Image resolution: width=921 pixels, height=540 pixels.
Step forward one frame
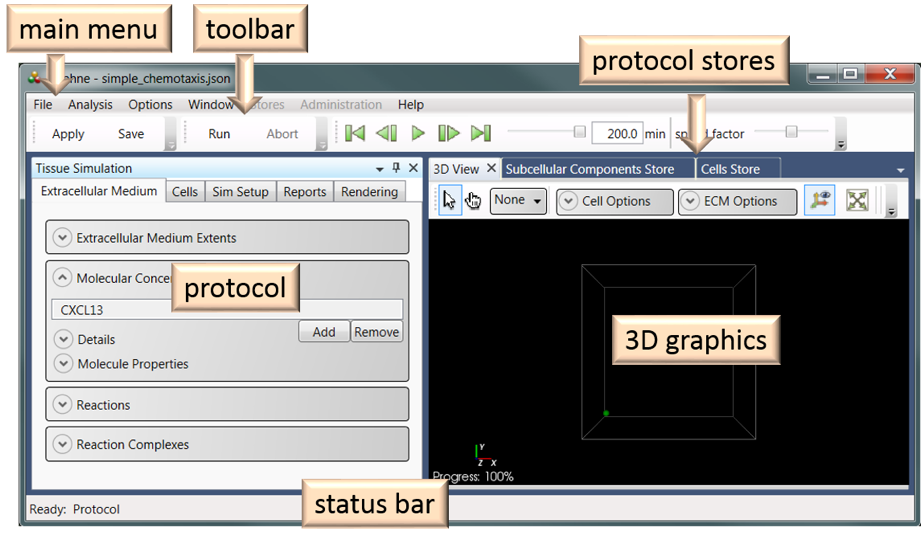[449, 133]
